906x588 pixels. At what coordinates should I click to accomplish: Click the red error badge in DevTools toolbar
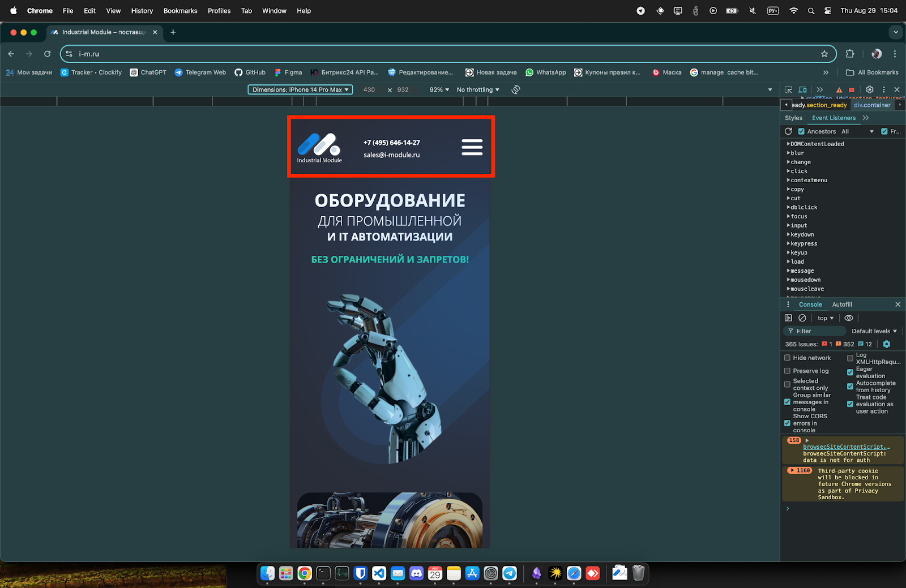coord(852,90)
